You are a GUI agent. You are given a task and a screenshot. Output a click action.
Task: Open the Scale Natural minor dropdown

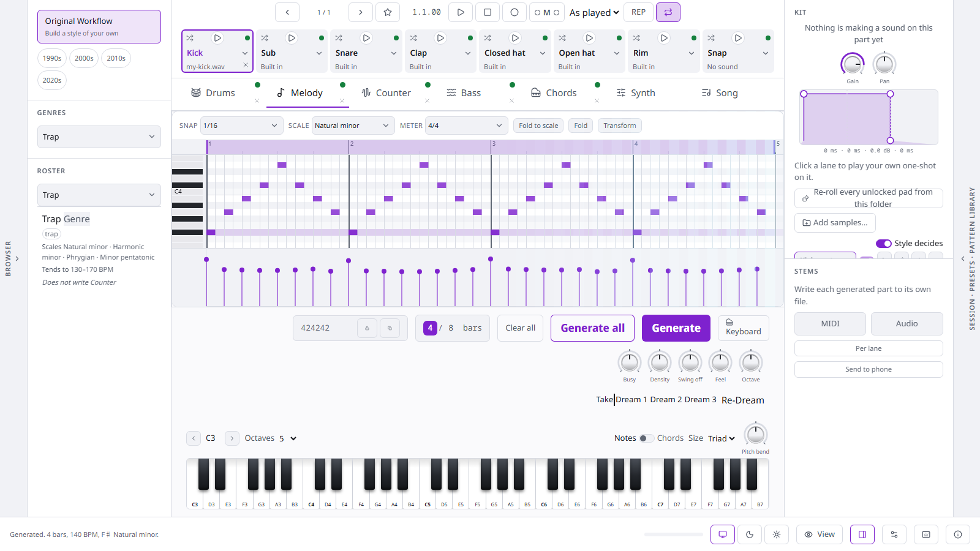[x=353, y=126]
